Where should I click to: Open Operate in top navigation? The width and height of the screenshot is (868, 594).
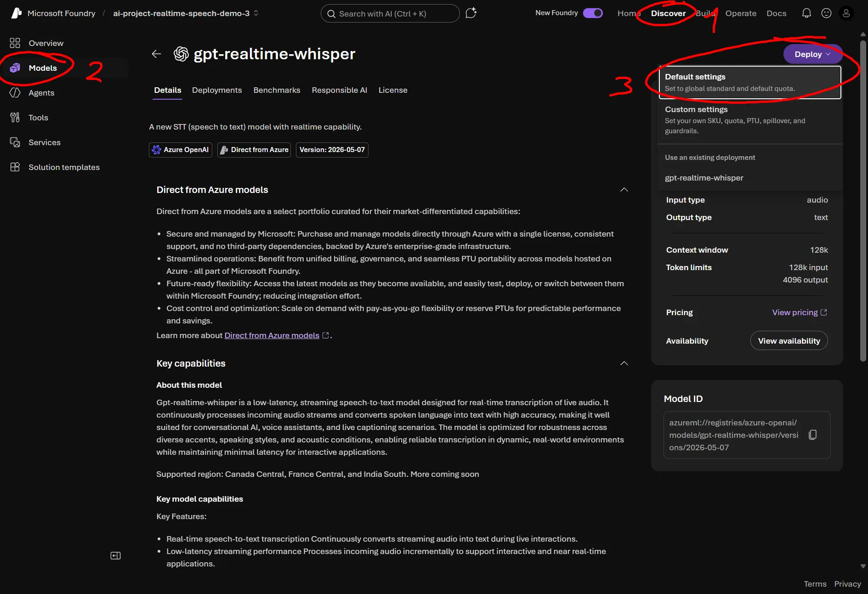pyautogui.click(x=741, y=13)
